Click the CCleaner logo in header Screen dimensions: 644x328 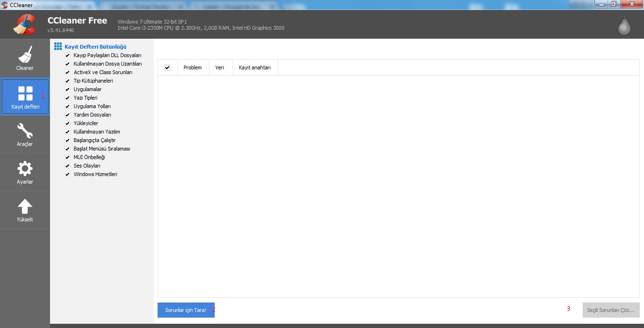[24, 25]
